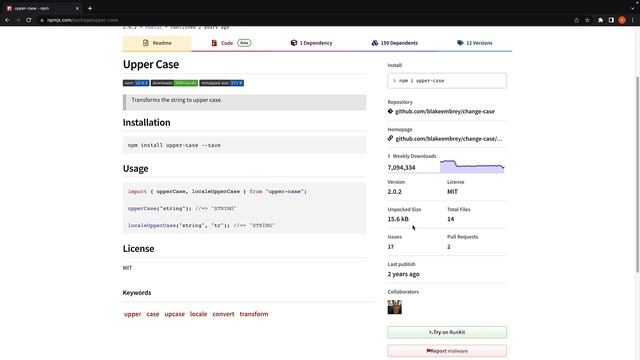Open the homepage link github.com/blakeembrey/change-case/...
Image resolution: width=640 pixels, height=360 pixels.
pos(449,139)
